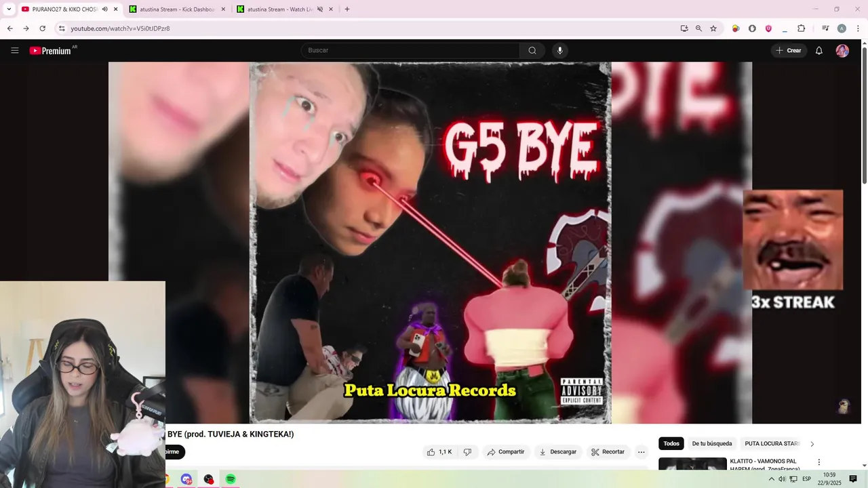Switch to atustina Stream Kick Dashboard tab
The width and height of the screenshot is (868, 488).
point(179,9)
